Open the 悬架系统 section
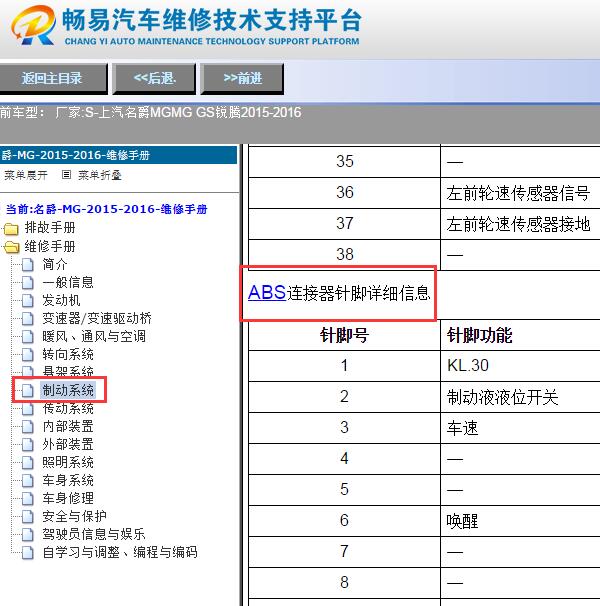Screen dimensions: 600x606 68,371
